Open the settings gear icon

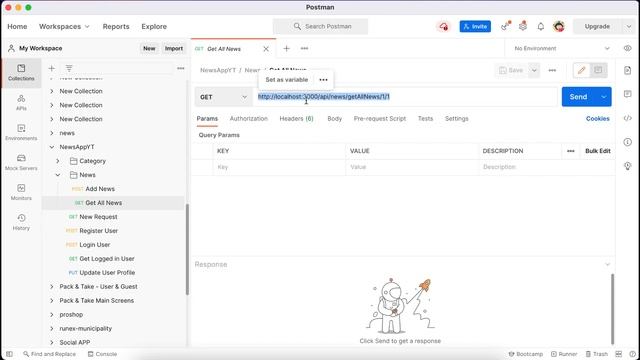pos(523,27)
